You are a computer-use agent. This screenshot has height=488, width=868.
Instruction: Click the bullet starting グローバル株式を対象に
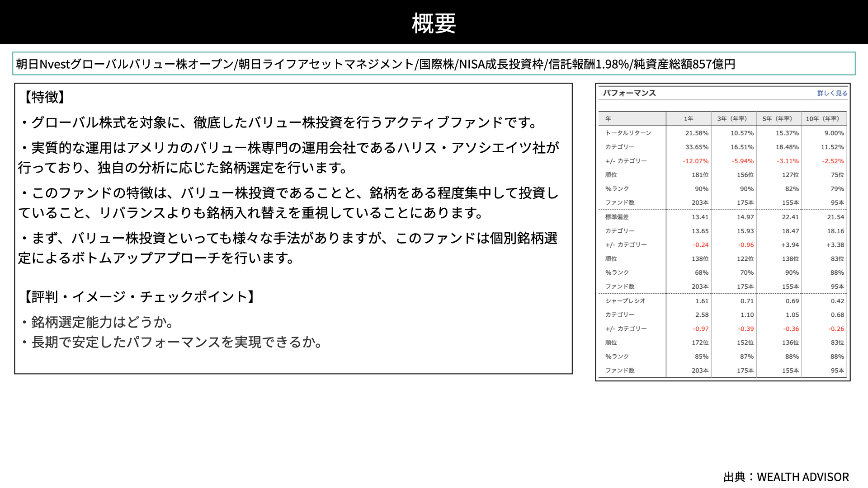coord(279,122)
